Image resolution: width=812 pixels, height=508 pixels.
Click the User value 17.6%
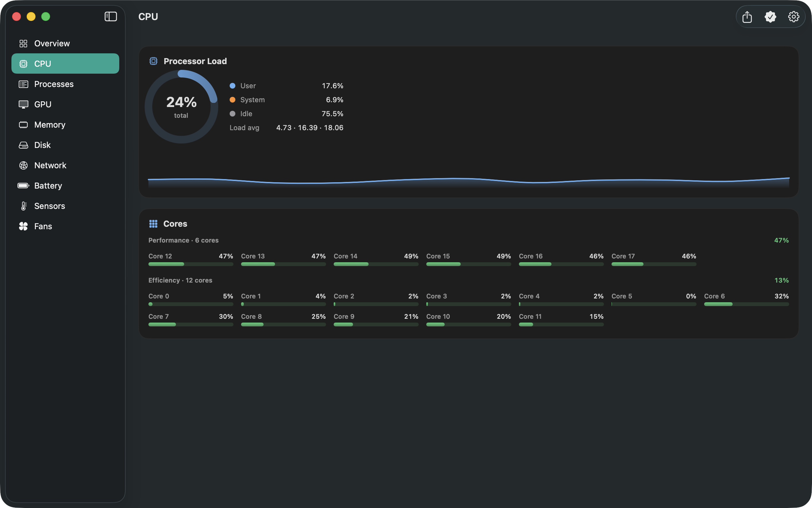click(332, 86)
